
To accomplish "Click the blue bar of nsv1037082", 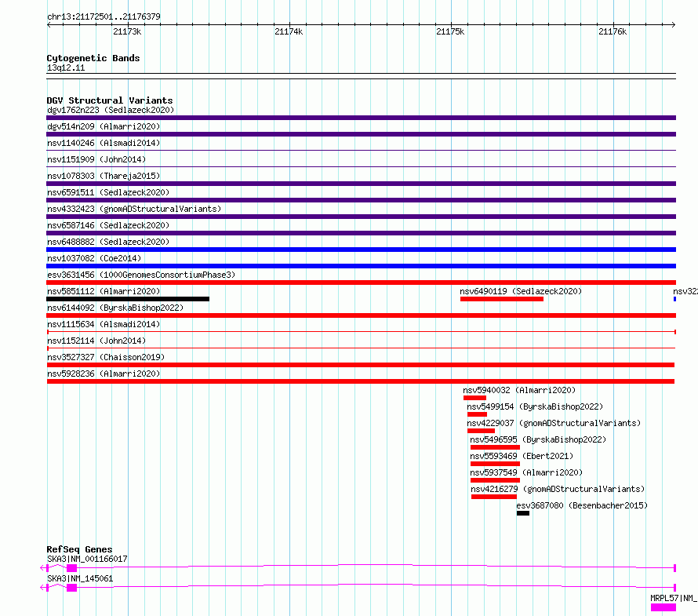I will point(361,266).
